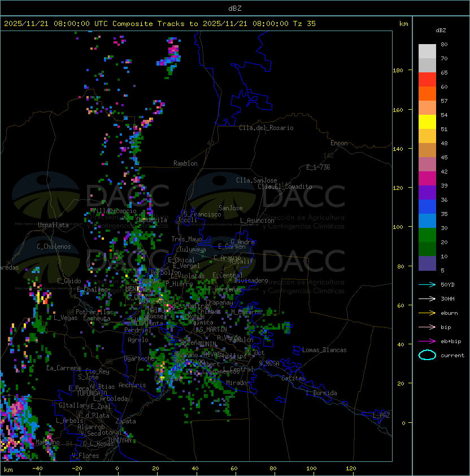Screen dimensions: 470x476
Task: Select the 'Mirador' map label
Action: pyautogui.click(x=238, y=383)
